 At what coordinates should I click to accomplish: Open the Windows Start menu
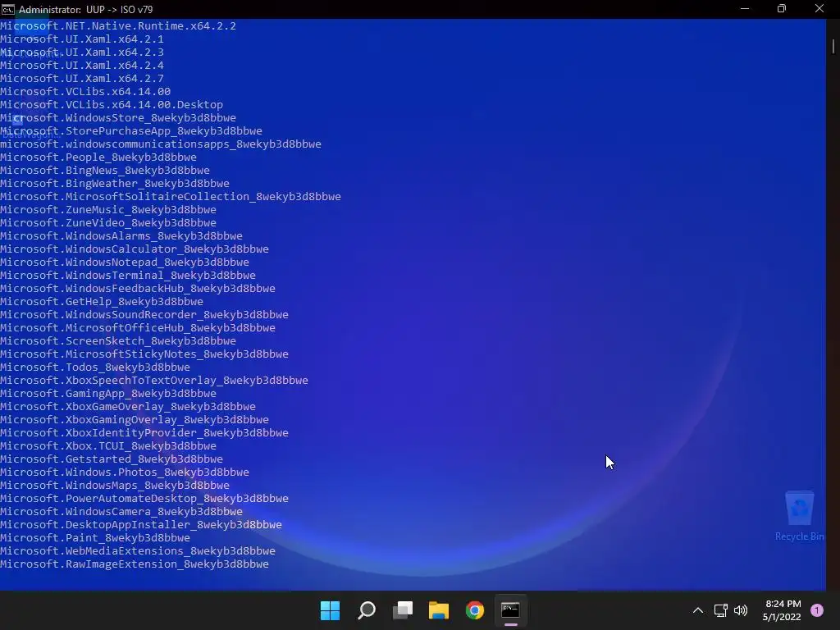(x=330, y=610)
